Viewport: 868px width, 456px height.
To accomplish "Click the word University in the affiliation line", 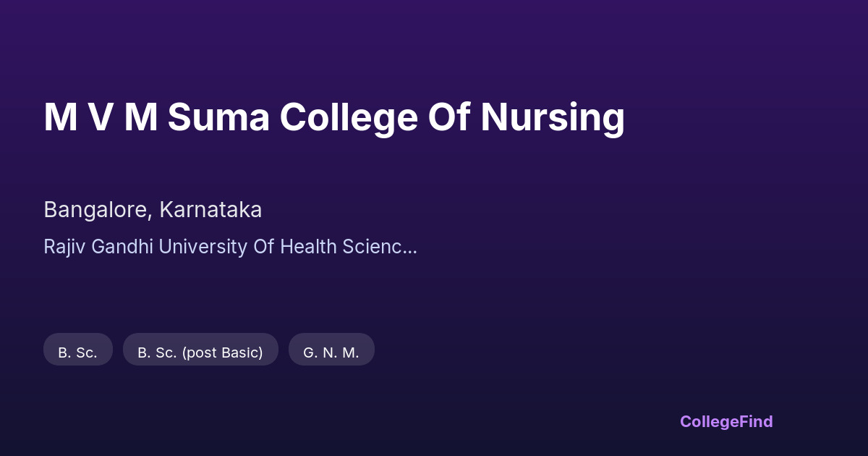I will [203, 247].
